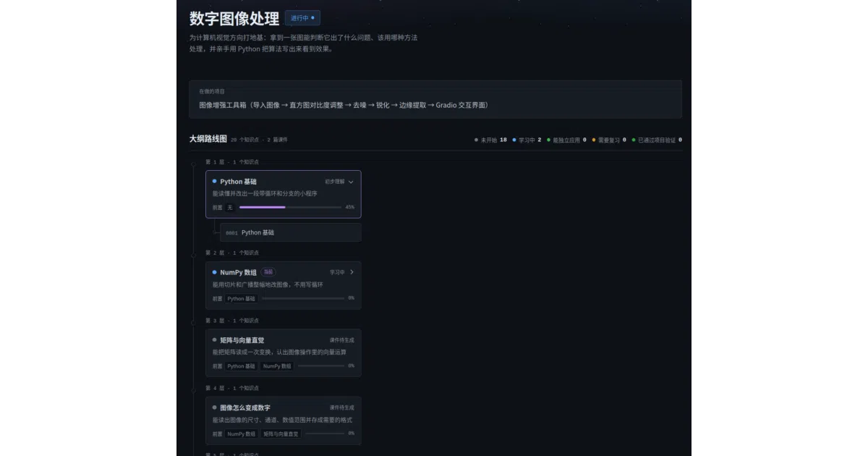Viewport: 868px width, 456px height.
Task: Open the 图像怎么变成数字 knowledge card
Action: click(283, 421)
